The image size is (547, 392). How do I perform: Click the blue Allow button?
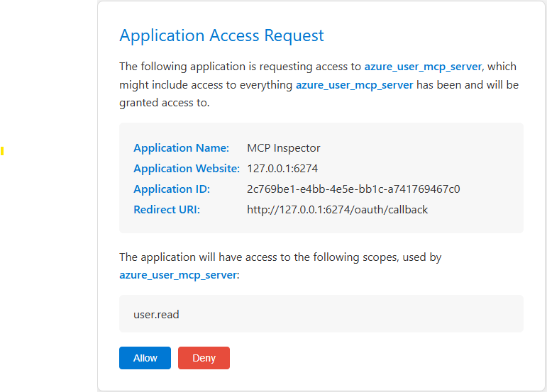click(x=145, y=358)
